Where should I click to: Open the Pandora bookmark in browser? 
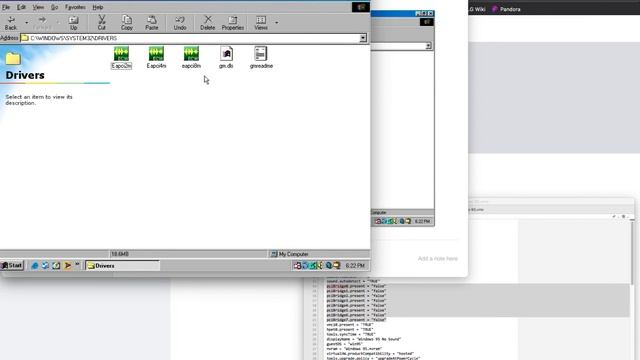[x=506, y=9]
